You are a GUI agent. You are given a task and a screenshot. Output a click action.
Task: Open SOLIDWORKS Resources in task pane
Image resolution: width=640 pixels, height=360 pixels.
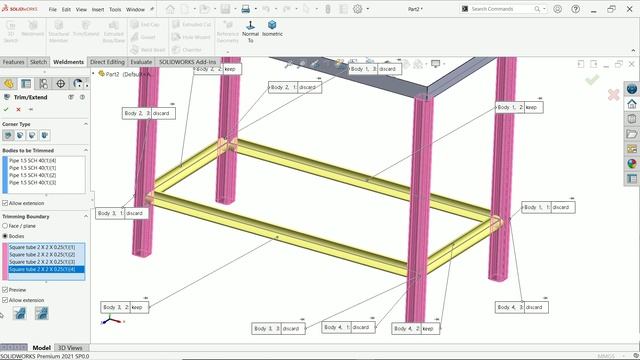click(632, 104)
